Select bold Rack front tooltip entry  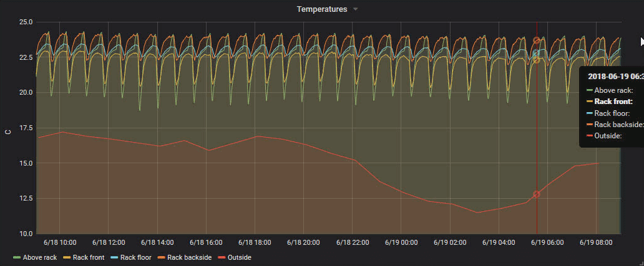click(x=614, y=102)
